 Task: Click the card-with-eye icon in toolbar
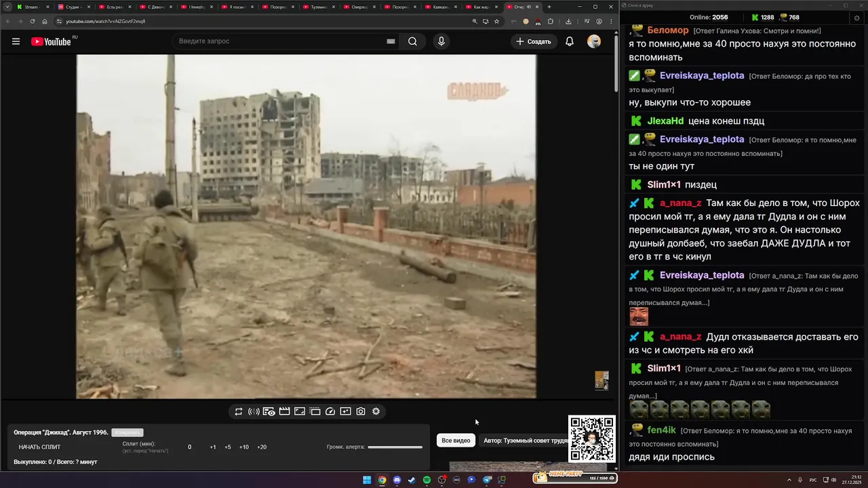[269, 411]
